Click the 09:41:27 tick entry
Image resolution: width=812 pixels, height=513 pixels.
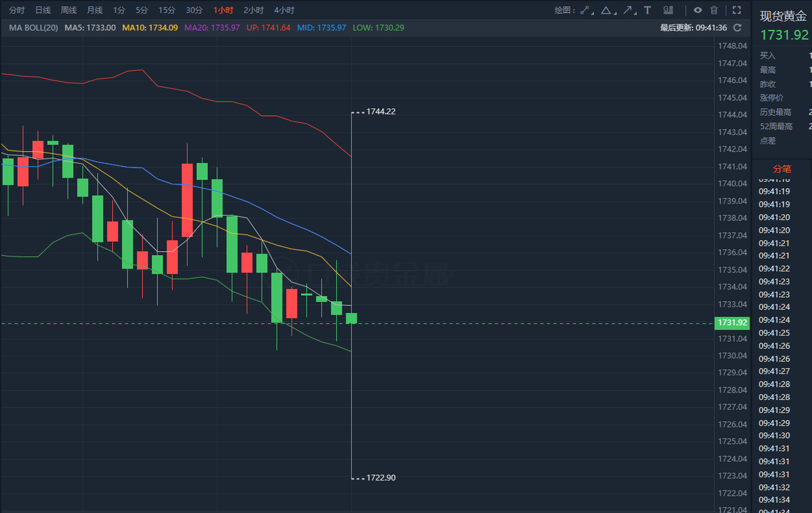[x=774, y=372]
